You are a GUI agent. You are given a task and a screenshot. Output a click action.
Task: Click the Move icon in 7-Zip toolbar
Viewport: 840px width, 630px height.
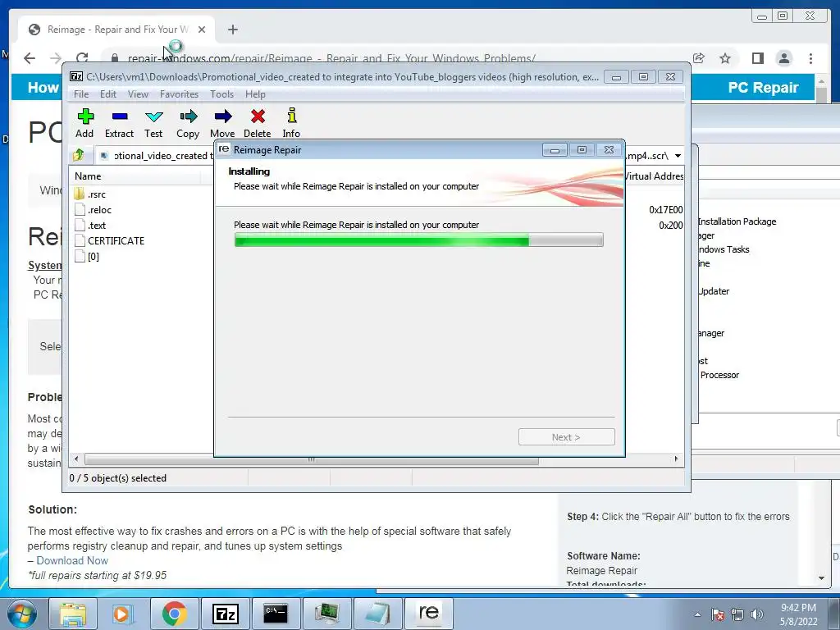pos(223,116)
